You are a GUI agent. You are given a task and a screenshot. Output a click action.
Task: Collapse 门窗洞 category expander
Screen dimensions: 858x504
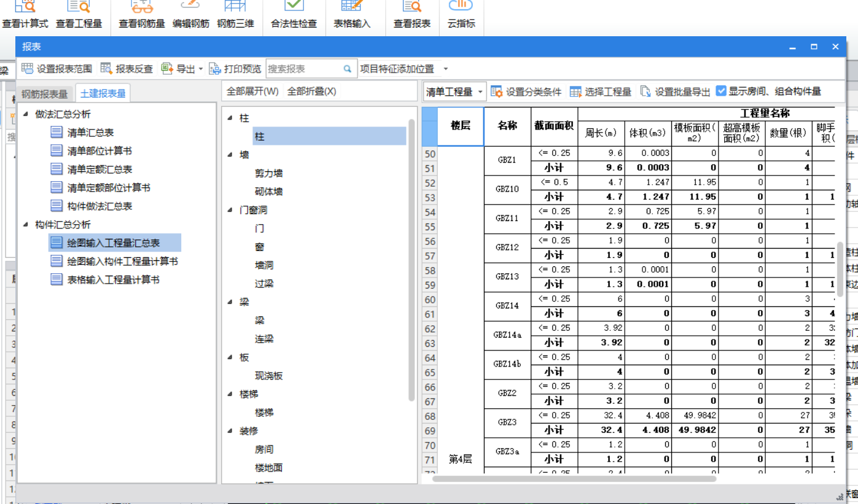(230, 210)
